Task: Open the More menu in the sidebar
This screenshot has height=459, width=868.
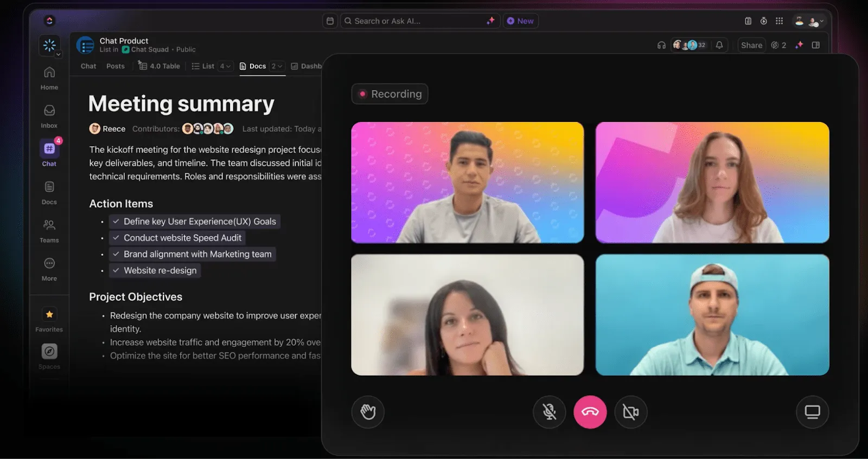Action: tap(49, 269)
